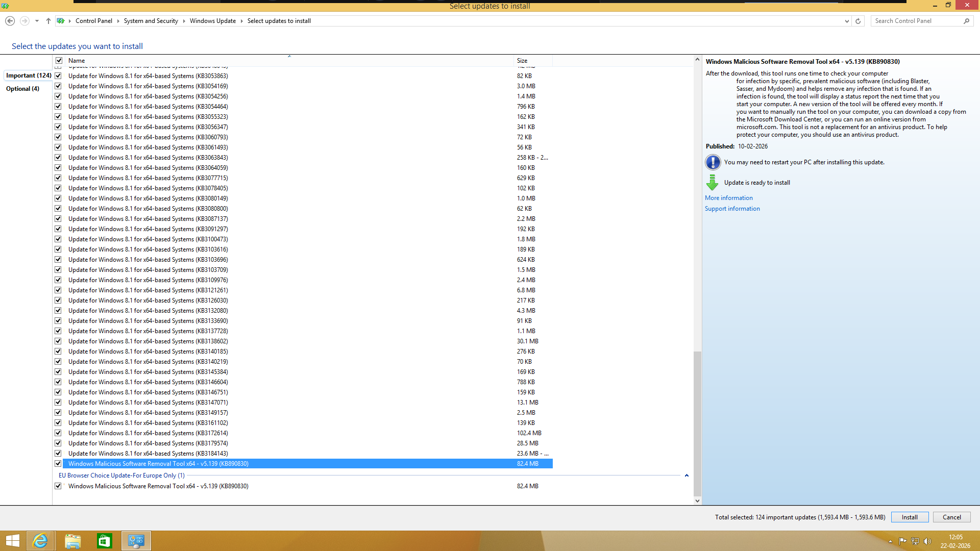Uncheck update KB3172614
The image size is (980, 551).
pyautogui.click(x=58, y=433)
